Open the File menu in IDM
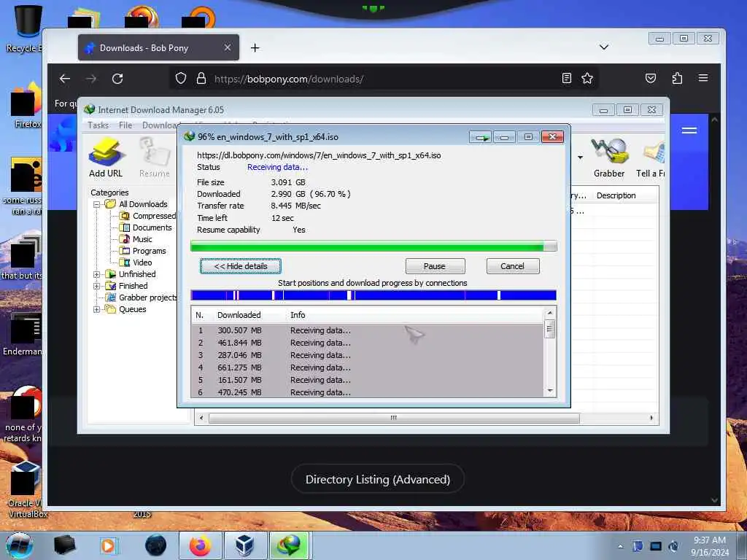Screen dimensions: 747x560 125,125
